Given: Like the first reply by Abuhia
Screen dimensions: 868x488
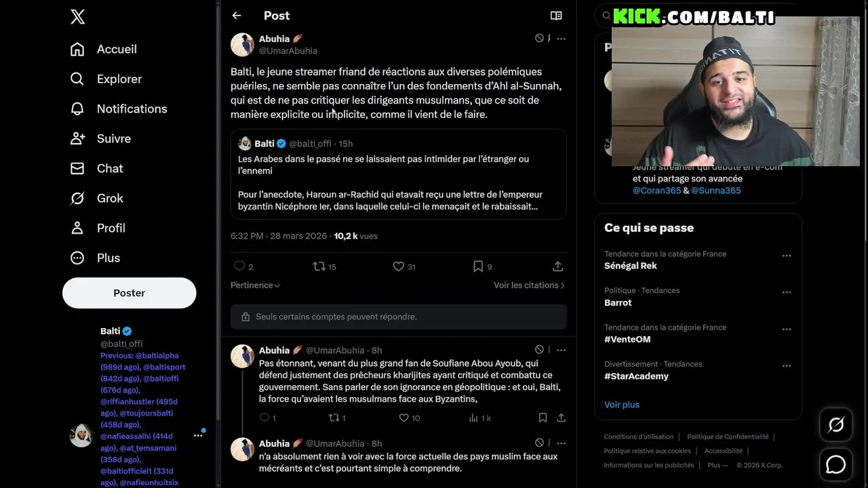Looking at the screenshot, I should click(x=404, y=418).
